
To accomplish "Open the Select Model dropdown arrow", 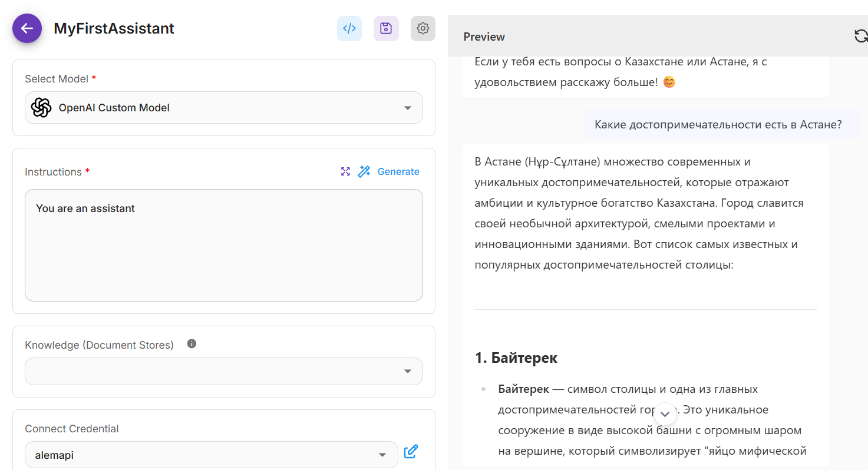I will pyautogui.click(x=407, y=108).
